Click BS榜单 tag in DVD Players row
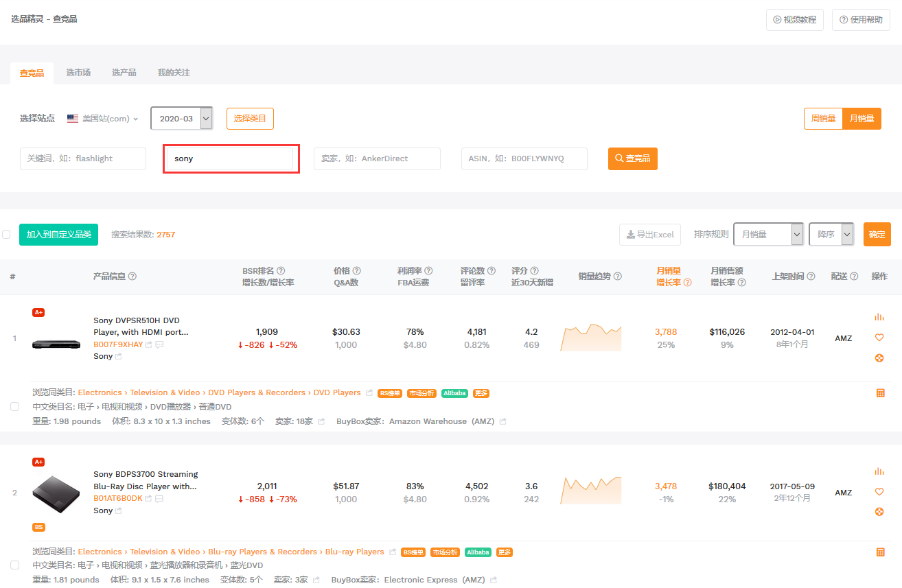This screenshot has width=902, height=588. [390, 393]
